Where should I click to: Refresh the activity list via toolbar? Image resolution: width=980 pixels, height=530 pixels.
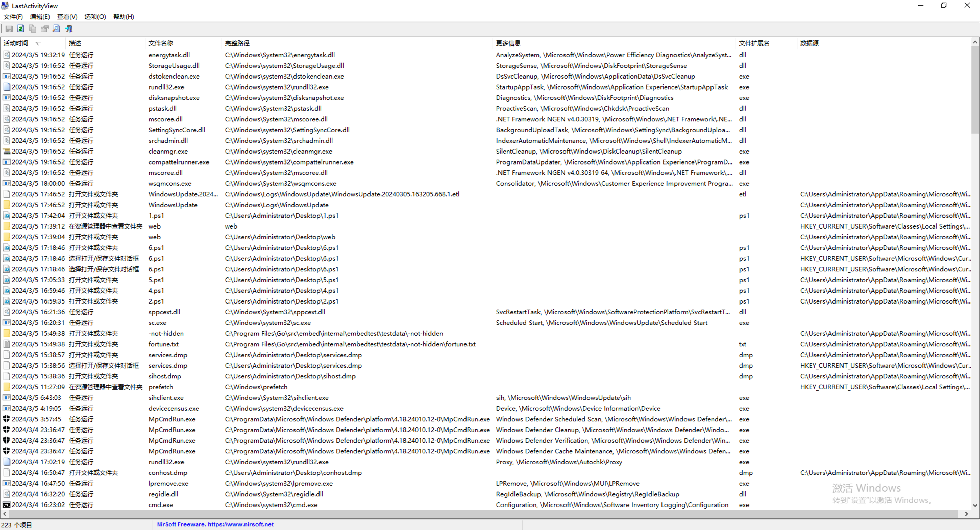pyautogui.click(x=21, y=29)
